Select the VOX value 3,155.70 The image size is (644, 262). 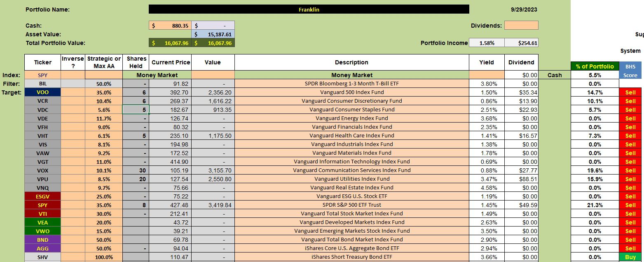(213, 170)
